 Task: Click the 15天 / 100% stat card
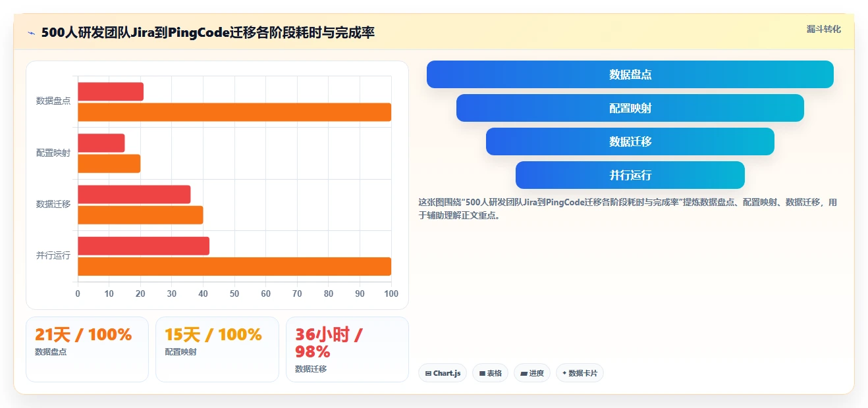click(217, 349)
